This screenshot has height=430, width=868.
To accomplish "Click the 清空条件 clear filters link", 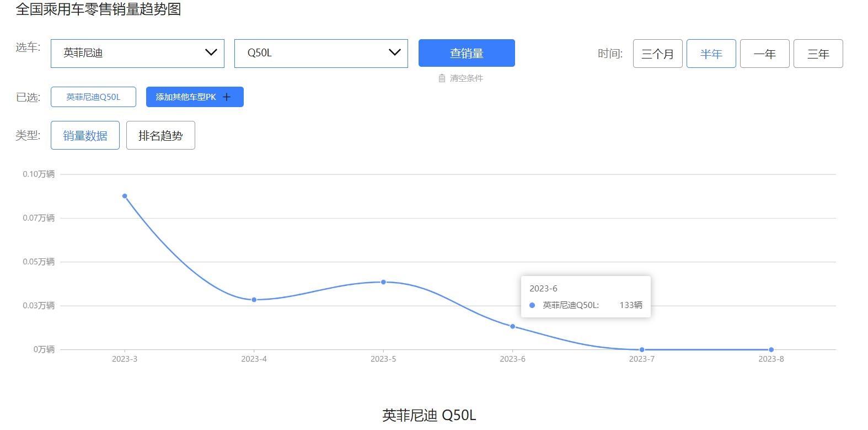I will 466,78.
